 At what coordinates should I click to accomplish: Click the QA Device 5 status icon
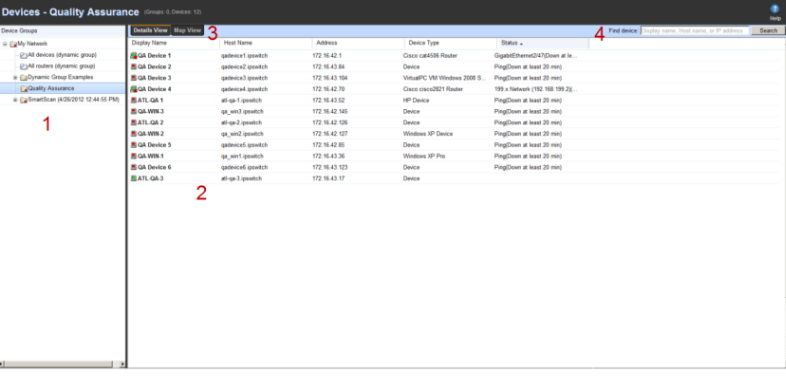pyautogui.click(x=133, y=145)
